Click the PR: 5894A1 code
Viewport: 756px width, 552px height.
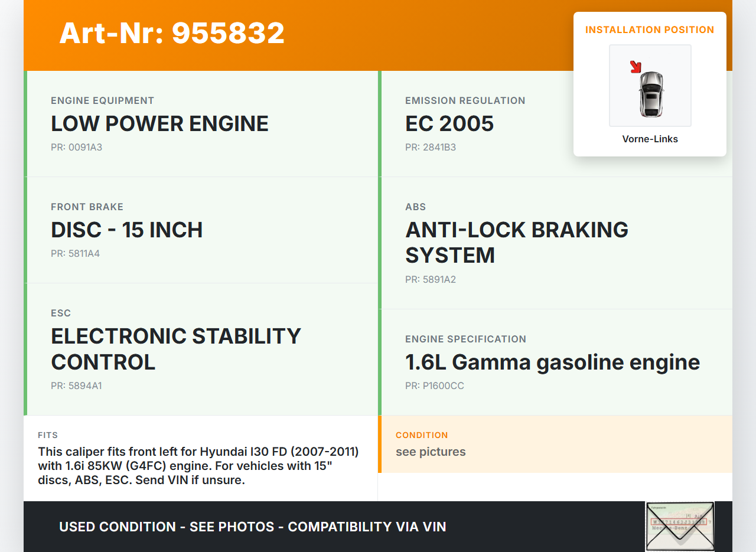[x=76, y=386]
